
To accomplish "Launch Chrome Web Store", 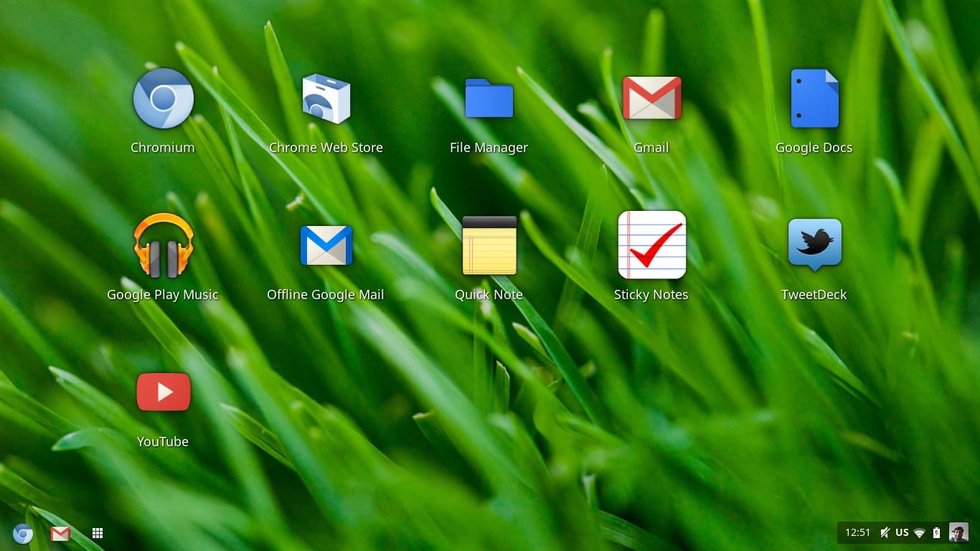I will pyautogui.click(x=326, y=99).
